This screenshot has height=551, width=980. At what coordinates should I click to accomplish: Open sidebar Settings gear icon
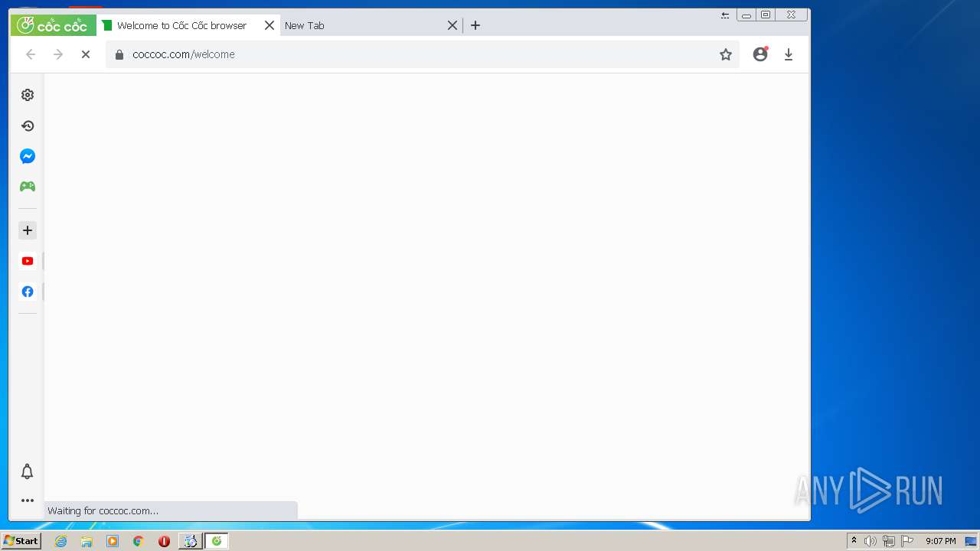pos(28,95)
